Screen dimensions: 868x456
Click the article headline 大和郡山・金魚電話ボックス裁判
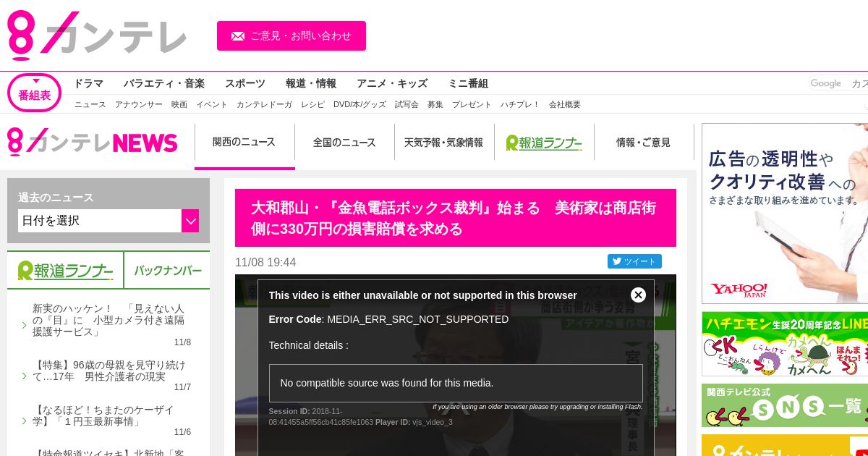point(456,218)
